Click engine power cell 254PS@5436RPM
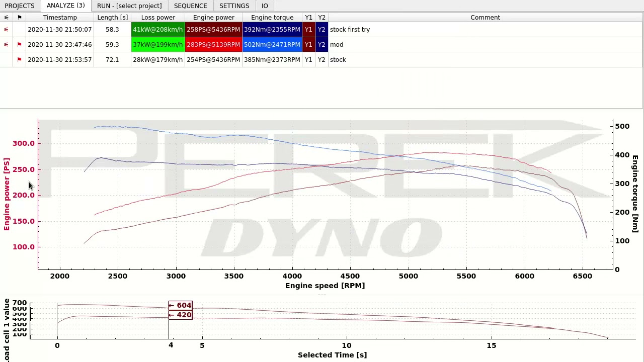The image size is (644, 362). tap(213, 59)
